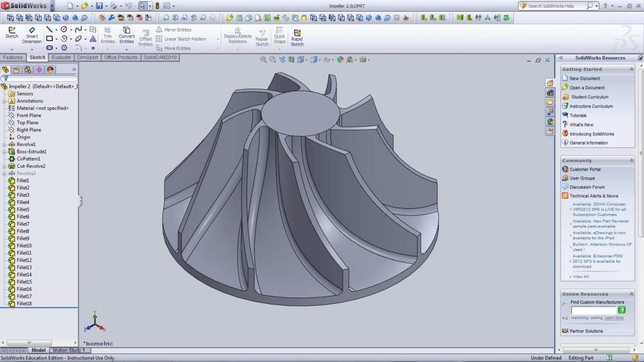This screenshot has height=362, width=644.
Task: Expand the feature manager tabs chevron
Action: coord(74,69)
